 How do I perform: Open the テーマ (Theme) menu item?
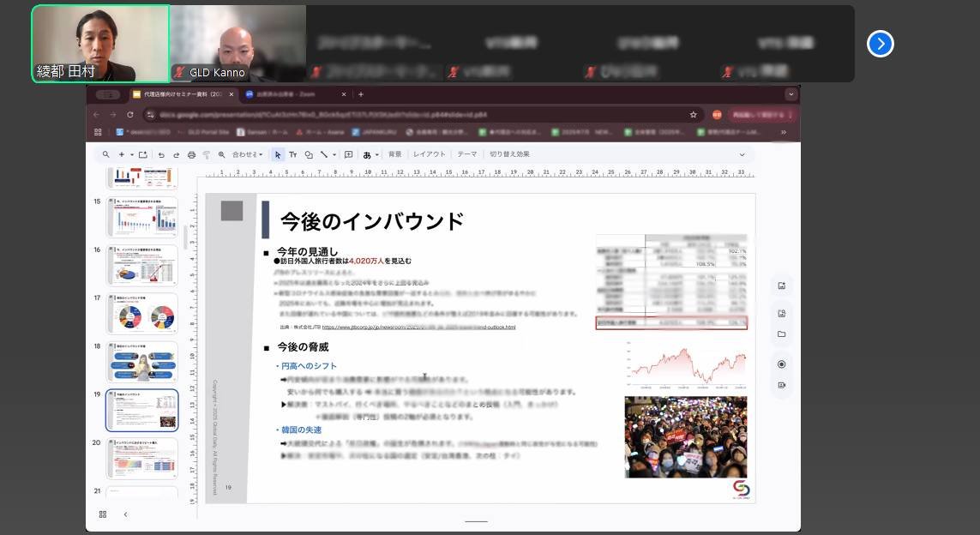(466, 155)
